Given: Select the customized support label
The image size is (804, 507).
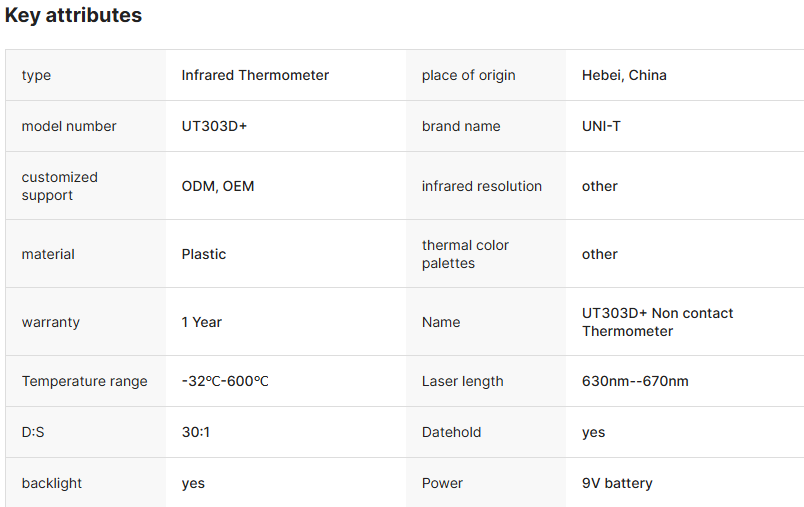Looking at the screenshot, I should pyautogui.click(x=60, y=186).
